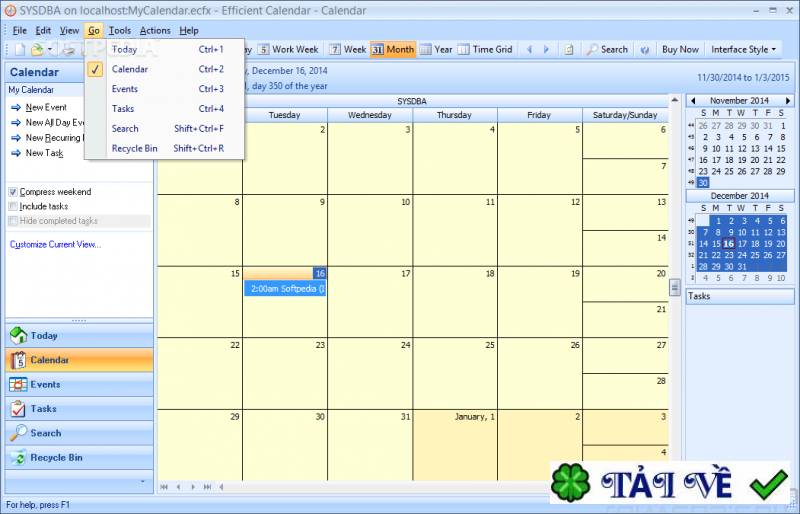Go to next month in mini calendar
Image resolution: width=800 pixels, height=514 pixels.
tap(788, 101)
